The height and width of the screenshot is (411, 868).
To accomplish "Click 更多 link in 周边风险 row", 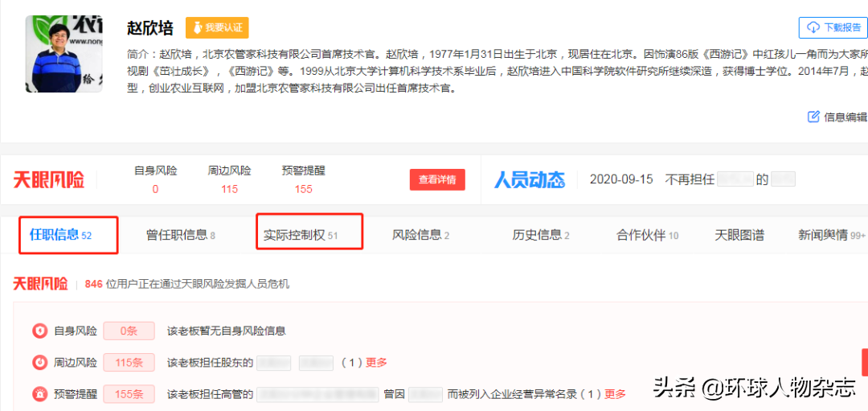I will tap(376, 363).
